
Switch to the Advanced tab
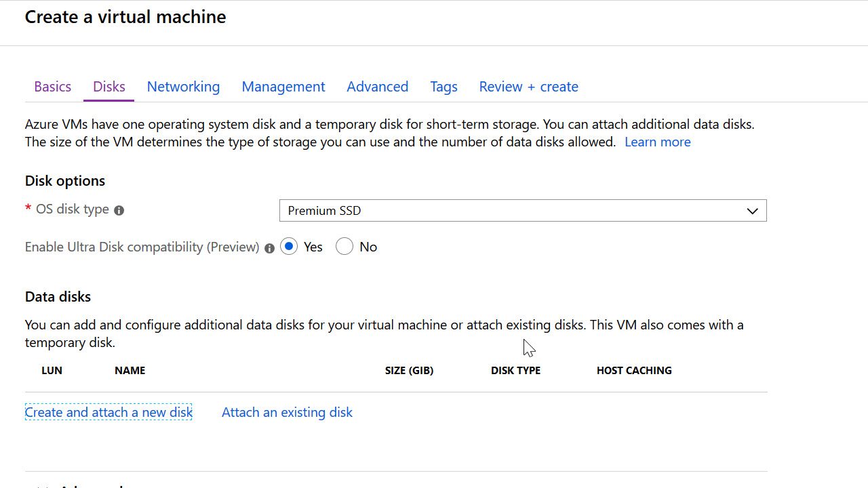378,87
